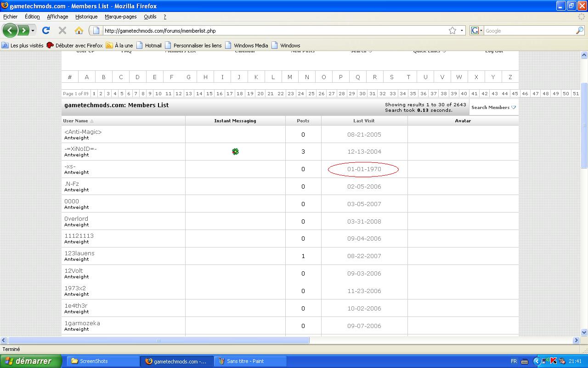Viewport: 588px width, 368px height.
Task: Click the FR language indicator in tray
Action: click(x=514, y=361)
